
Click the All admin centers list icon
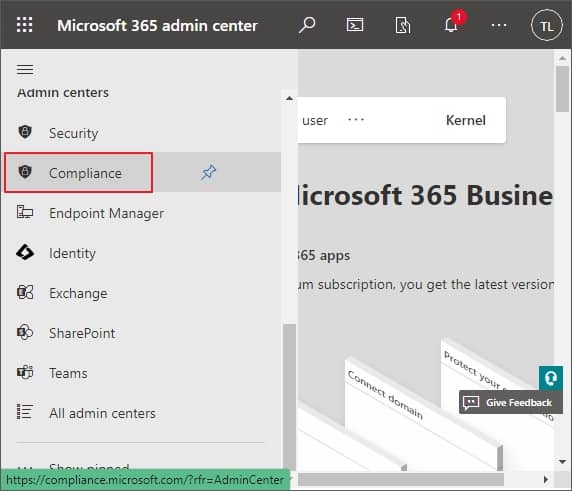[25, 412]
